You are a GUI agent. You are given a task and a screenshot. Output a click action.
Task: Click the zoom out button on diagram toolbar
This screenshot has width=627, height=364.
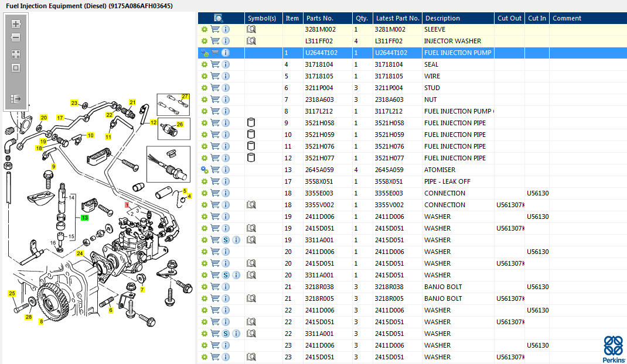point(16,37)
